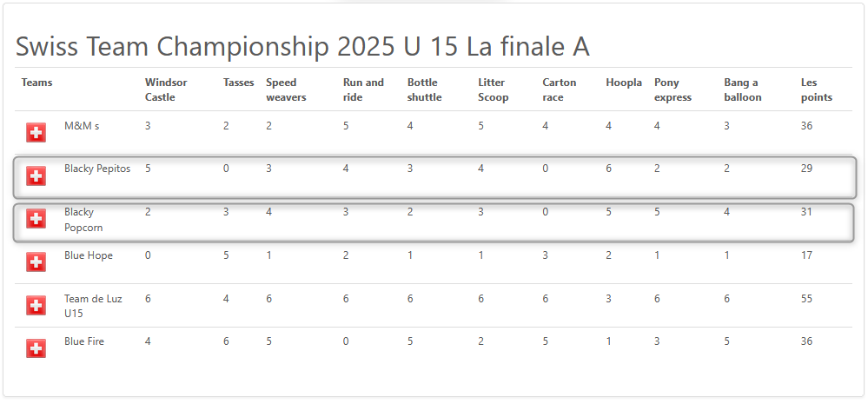
Task: Select the Bang a balloon column header
Action: pos(743,89)
